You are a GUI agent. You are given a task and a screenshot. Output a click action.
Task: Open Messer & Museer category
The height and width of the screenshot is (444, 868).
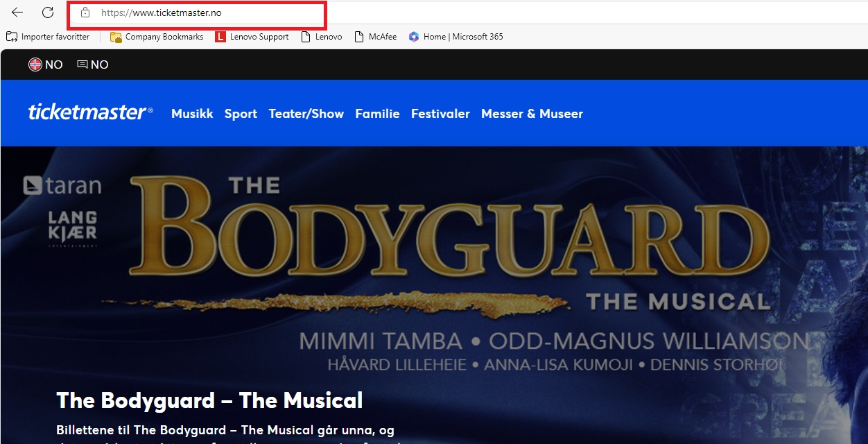point(532,114)
